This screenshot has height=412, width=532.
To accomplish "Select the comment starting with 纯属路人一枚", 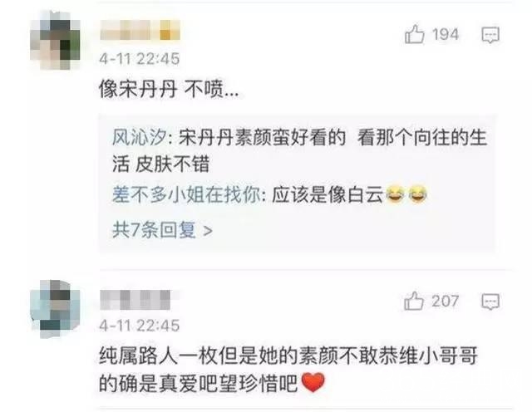I will (288, 370).
